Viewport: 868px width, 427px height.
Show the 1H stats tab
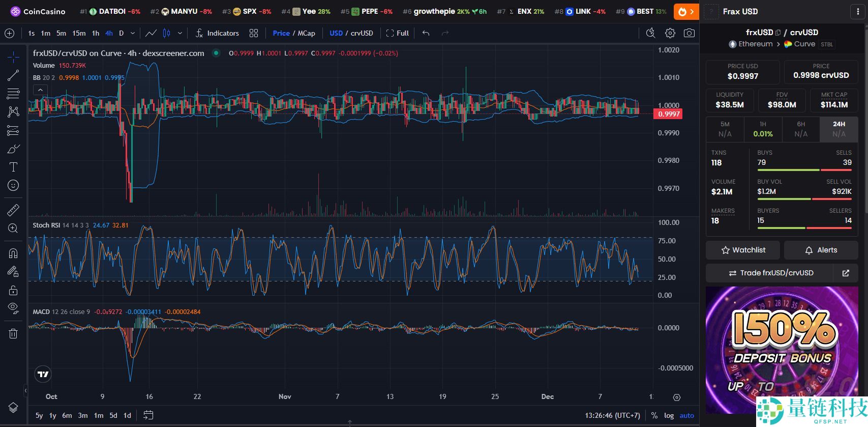(763, 129)
